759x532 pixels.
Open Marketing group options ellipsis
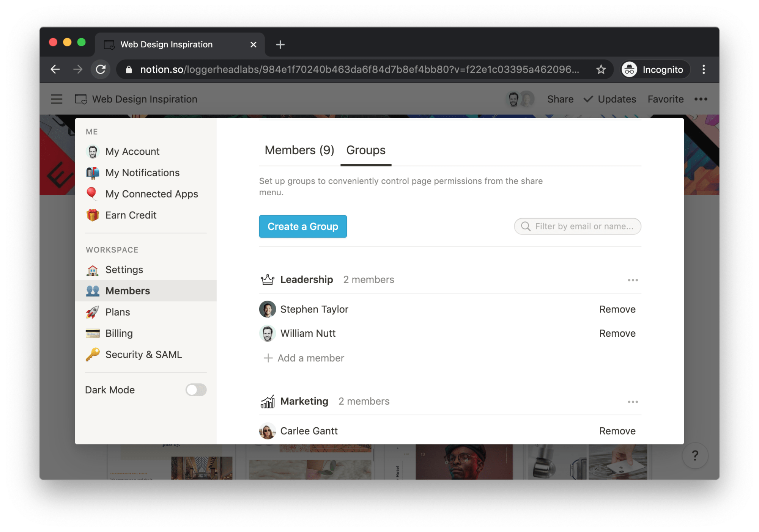click(633, 402)
